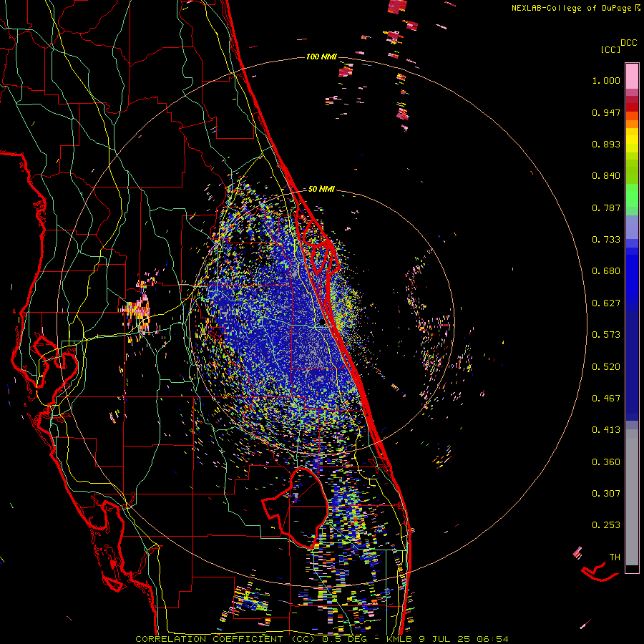This screenshot has width=644, height=644.
Task: Click the 0.787 scale value
Action: 606,208
